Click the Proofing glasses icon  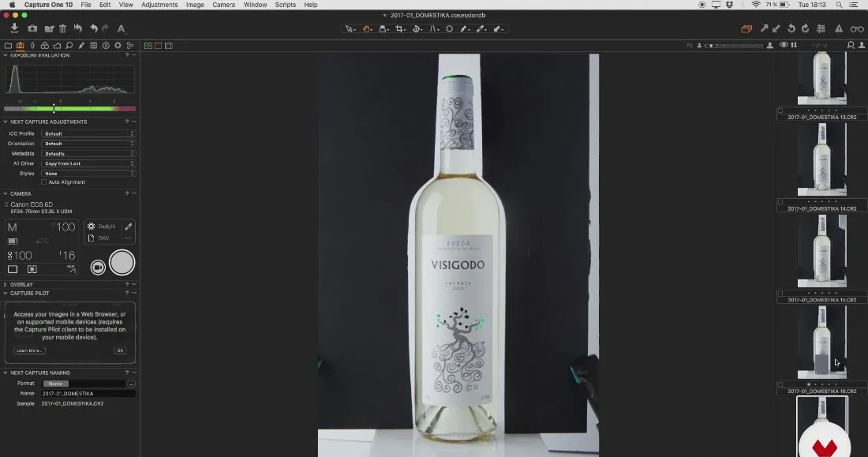pyautogui.click(x=857, y=28)
